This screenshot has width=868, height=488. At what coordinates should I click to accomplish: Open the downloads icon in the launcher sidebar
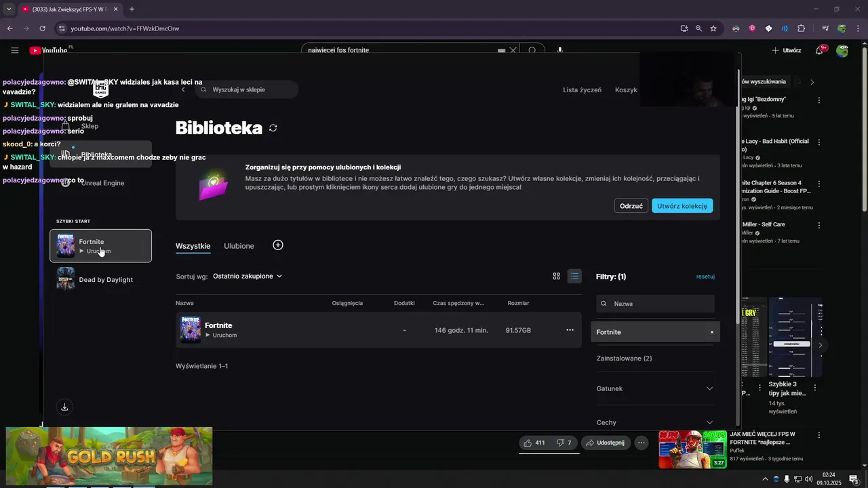(64, 407)
